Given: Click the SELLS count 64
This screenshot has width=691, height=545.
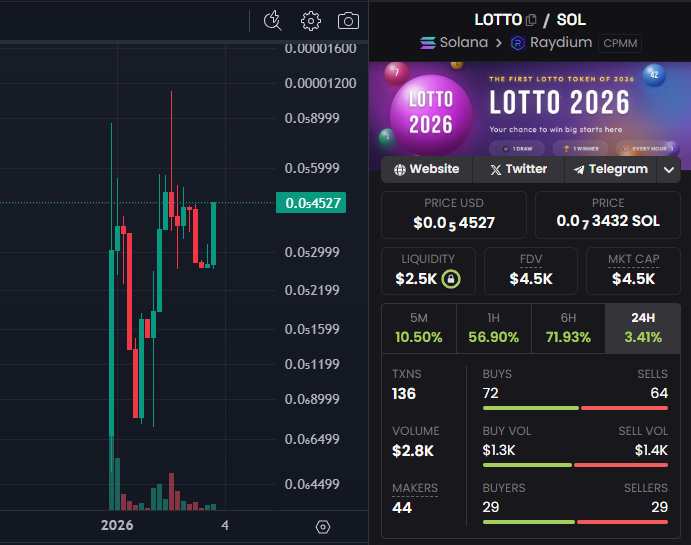Looking at the screenshot, I should click(659, 393).
